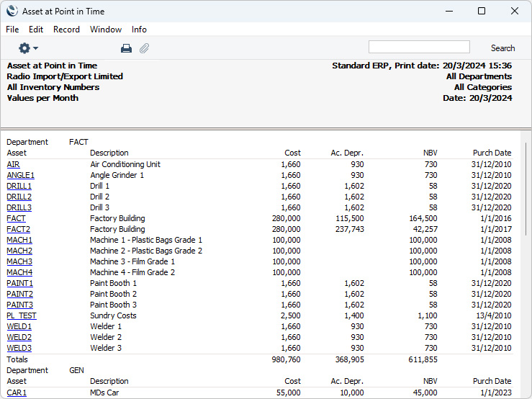Click 'Date: 20/3/2024' header text
This screenshot has width=532, height=399.
coord(477,98)
